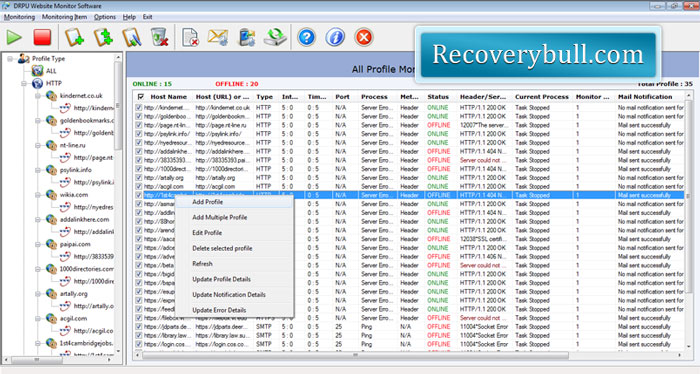Image resolution: width=700 pixels, height=374 pixels.
Task: Uncheck the http://acgil.com row checkbox
Action: (x=139, y=186)
